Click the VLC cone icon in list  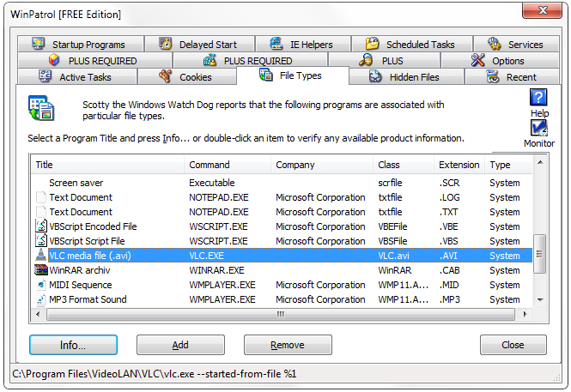[x=41, y=256]
